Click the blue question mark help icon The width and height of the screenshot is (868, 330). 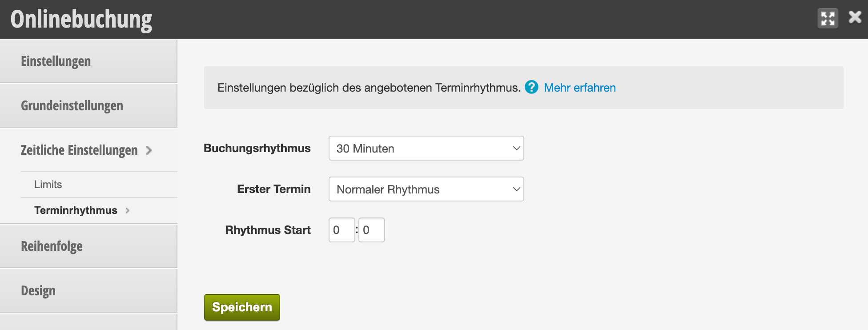(x=531, y=87)
